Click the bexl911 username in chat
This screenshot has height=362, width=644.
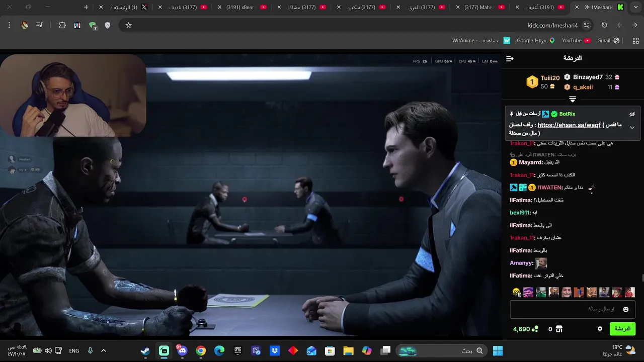tap(520, 213)
